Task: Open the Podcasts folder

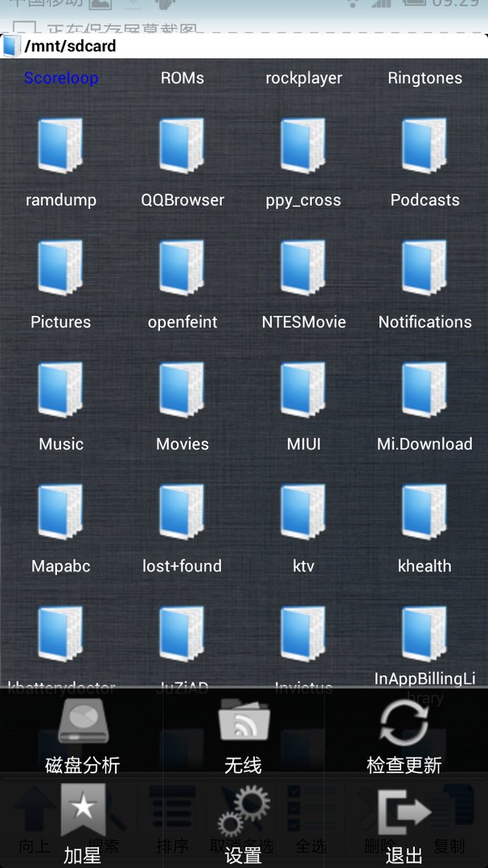Action: pyautogui.click(x=424, y=161)
